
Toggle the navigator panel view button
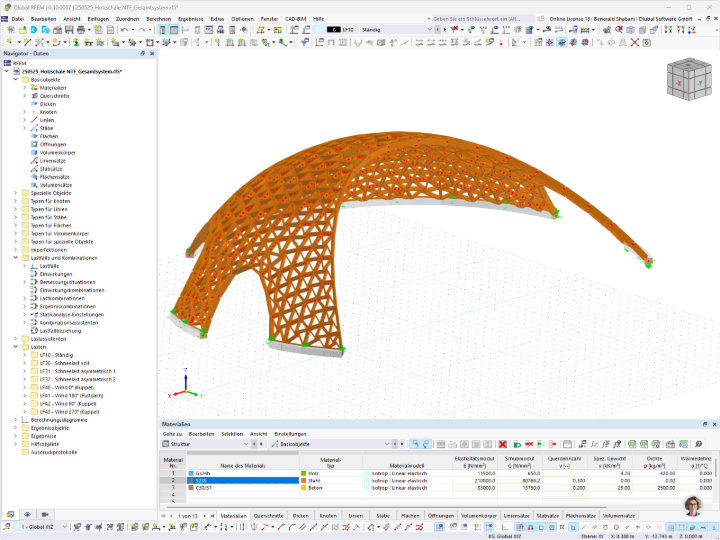163,30
